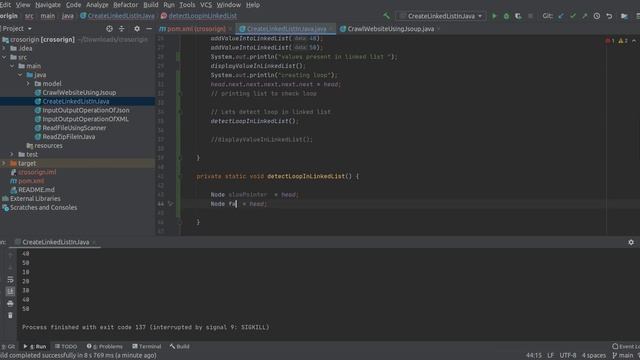Start debugging with the bug icon
The image size is (640, 360).
point(506,16)
